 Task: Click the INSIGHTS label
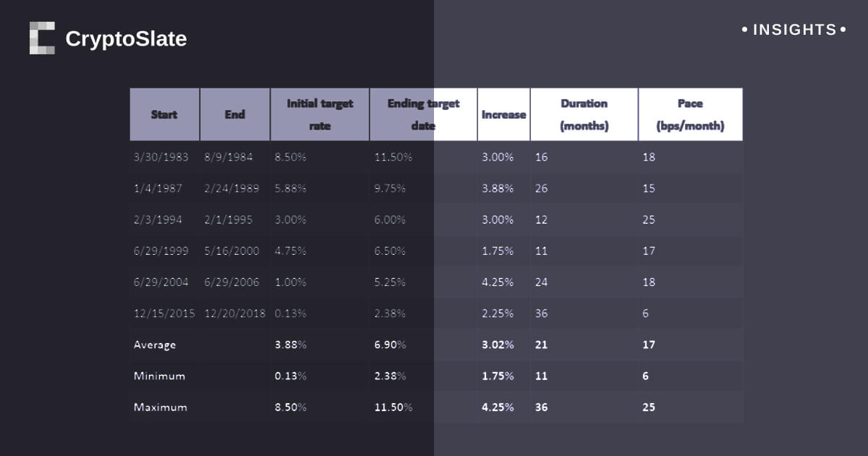[x=794, y=30]
